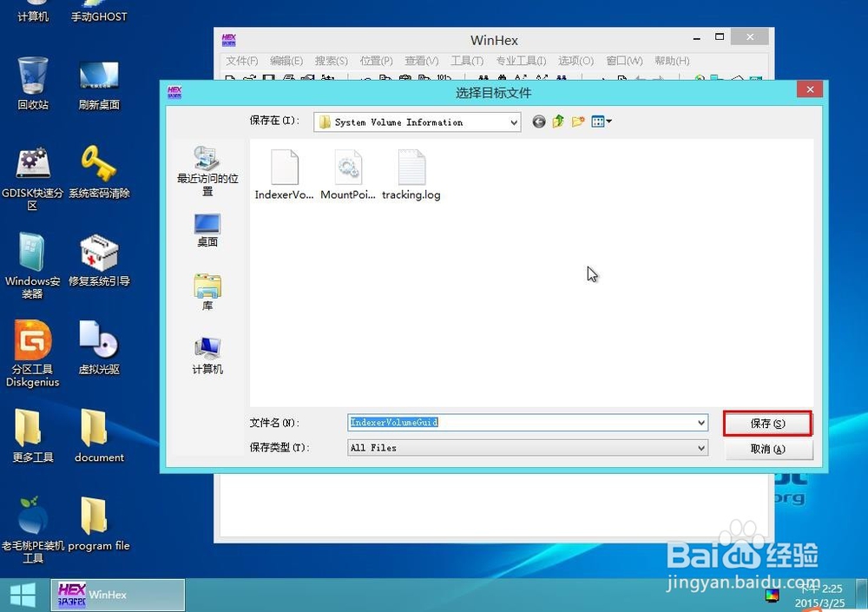Click the WinHex taskbar button
Viewport: 868px width, 612px height.
click(x=118, y=595)
